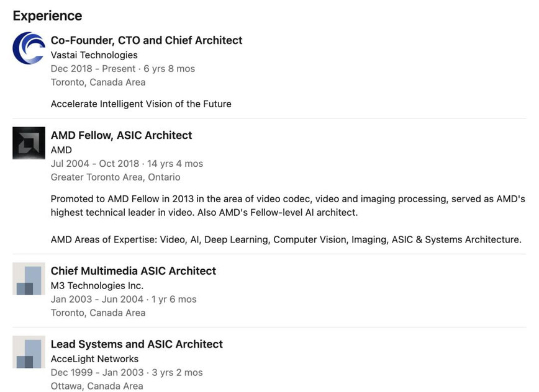
Task: Click the Vastai Technologies company logo
Action: coord(29,48)
